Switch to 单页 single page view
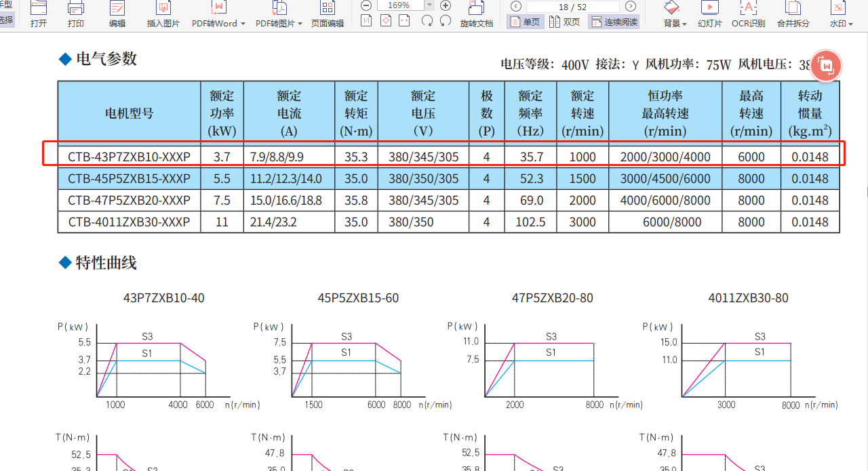This screenshot has height=471, width=868. (x=525, y=22)
